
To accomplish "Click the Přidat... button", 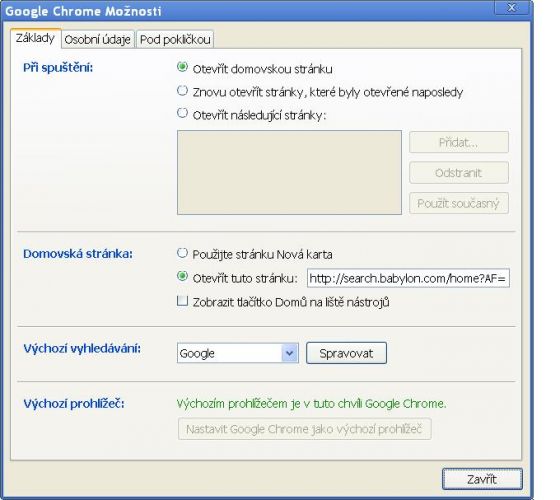I will (x=459, y=142).
